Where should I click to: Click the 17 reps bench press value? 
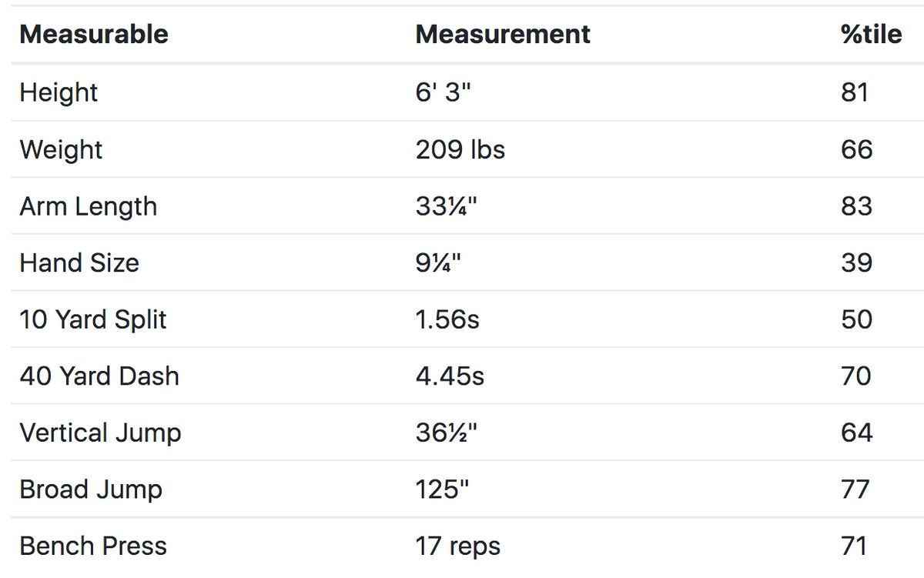pyautogui.click(x=458, y=546)
